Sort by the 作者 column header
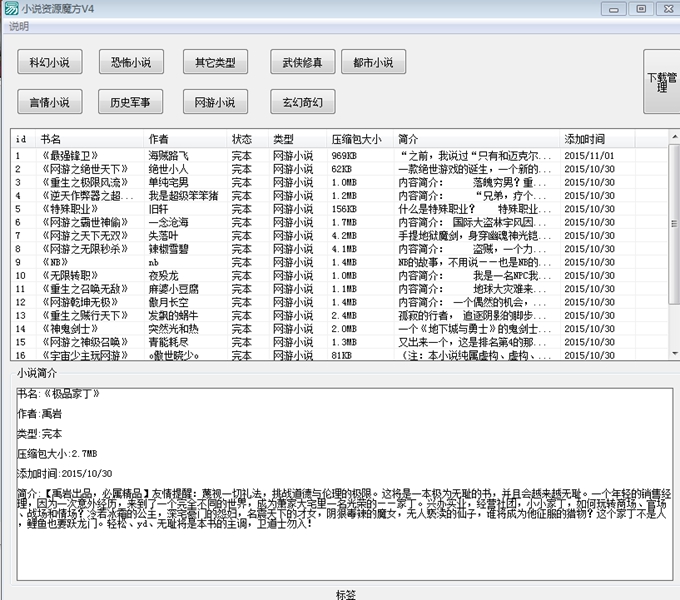This screenshot has height=600, width=680. (186, 139)
